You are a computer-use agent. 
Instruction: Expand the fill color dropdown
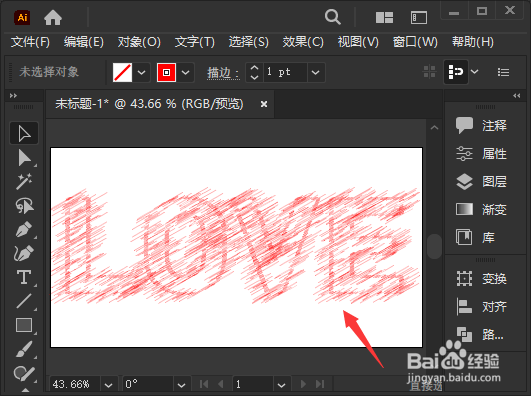pyautogui.click(x=142, y=72)
